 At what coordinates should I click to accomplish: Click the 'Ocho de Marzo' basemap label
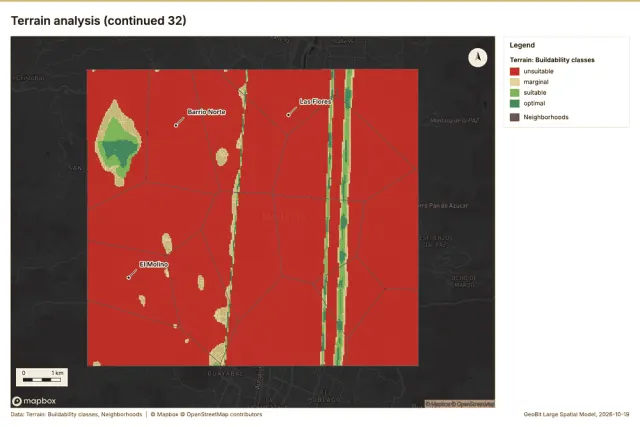tap(464, 282)
